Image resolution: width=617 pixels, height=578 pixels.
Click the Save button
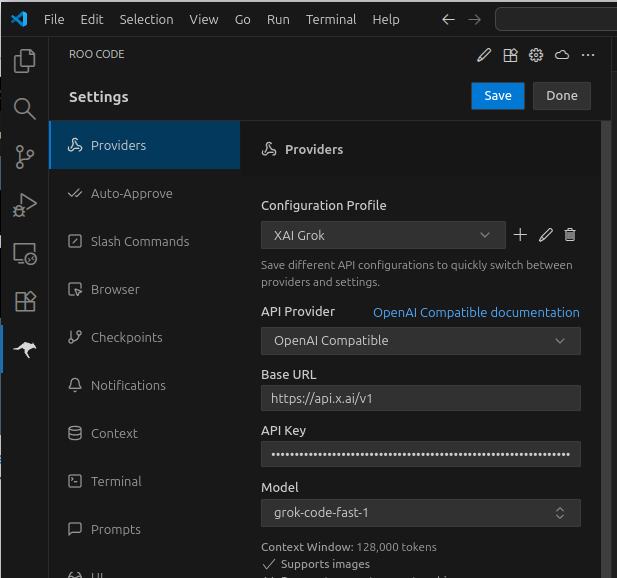pyautogui.click(x=497, y=96)
